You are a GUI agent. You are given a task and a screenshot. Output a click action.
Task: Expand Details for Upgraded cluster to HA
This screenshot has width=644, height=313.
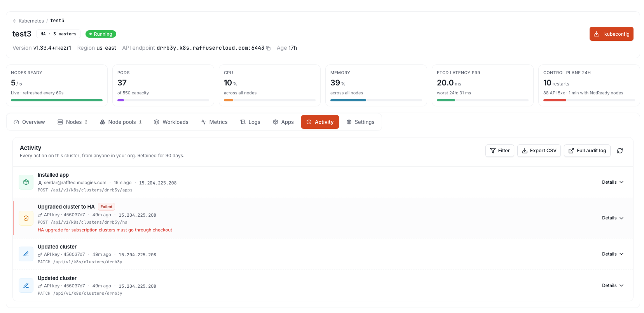pos(613,218)
